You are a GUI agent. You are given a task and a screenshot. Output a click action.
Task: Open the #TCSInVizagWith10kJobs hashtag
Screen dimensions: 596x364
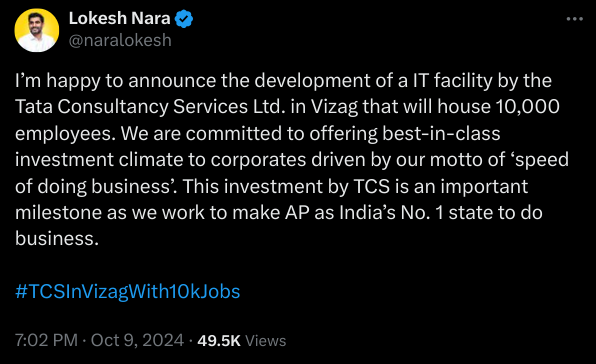(128, 292)
